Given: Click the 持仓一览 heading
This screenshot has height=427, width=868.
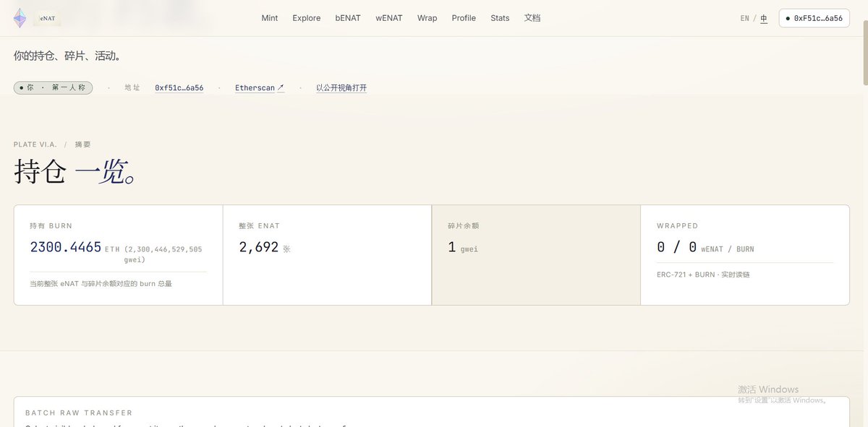Looking at the screenshot, I should 75,172.
